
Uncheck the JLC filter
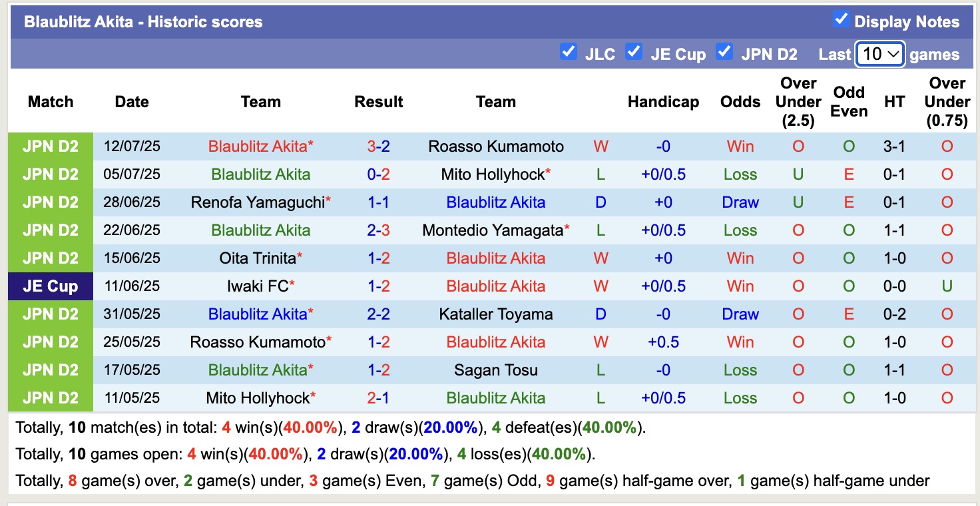(569, 51)
